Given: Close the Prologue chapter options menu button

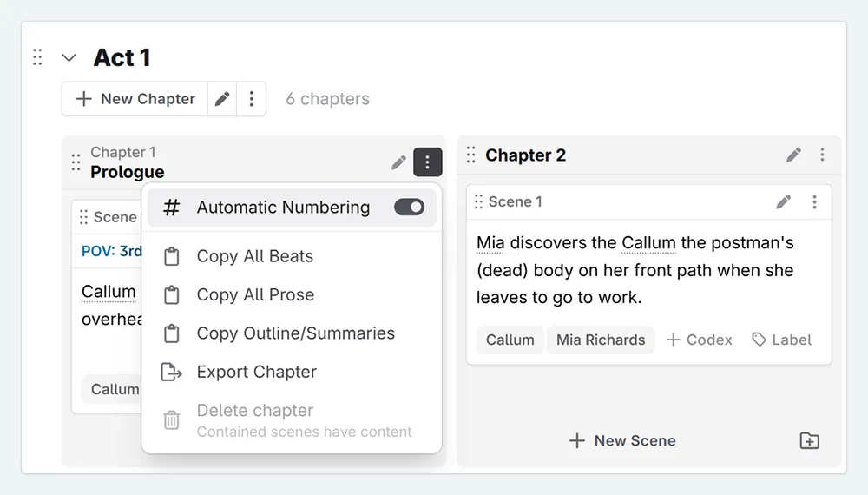Looking at the screenshot, I should click(427, 162).
